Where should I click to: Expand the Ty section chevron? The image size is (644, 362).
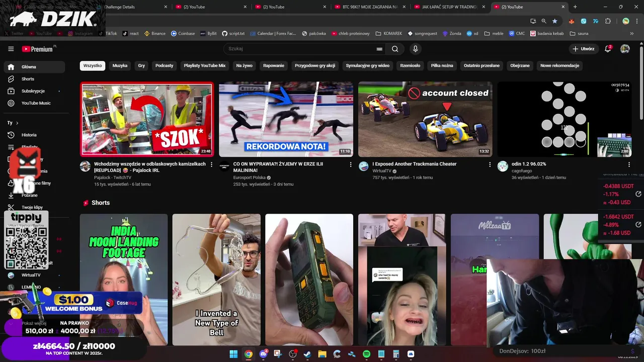pyautogui.click(x=17, y=123)
